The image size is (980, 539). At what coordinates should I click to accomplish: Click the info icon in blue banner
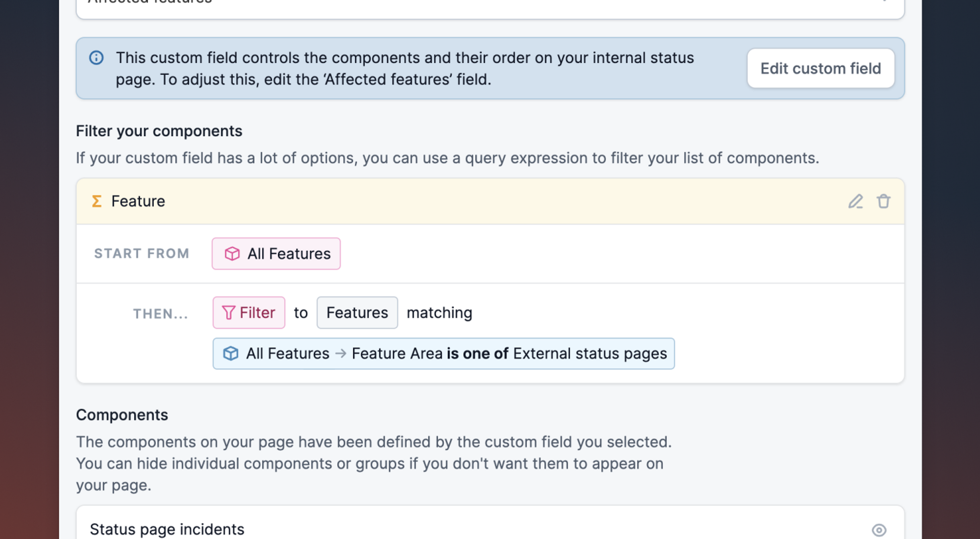97,58
